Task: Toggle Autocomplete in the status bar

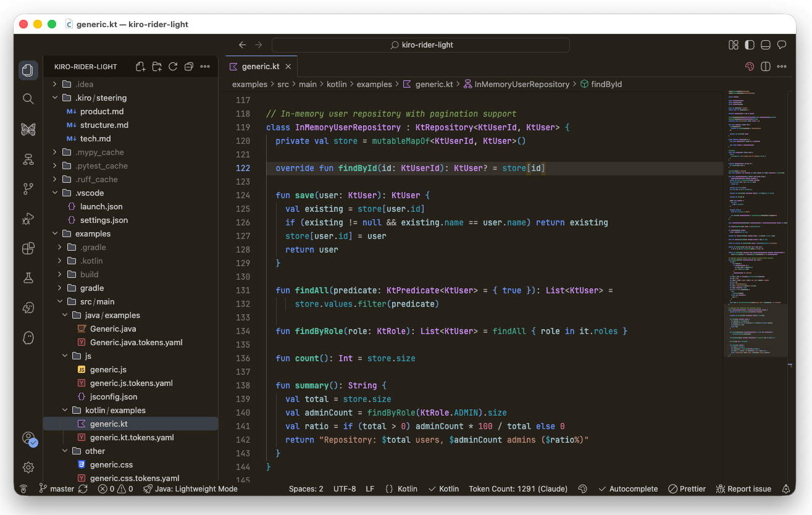Action: [629, 489]
